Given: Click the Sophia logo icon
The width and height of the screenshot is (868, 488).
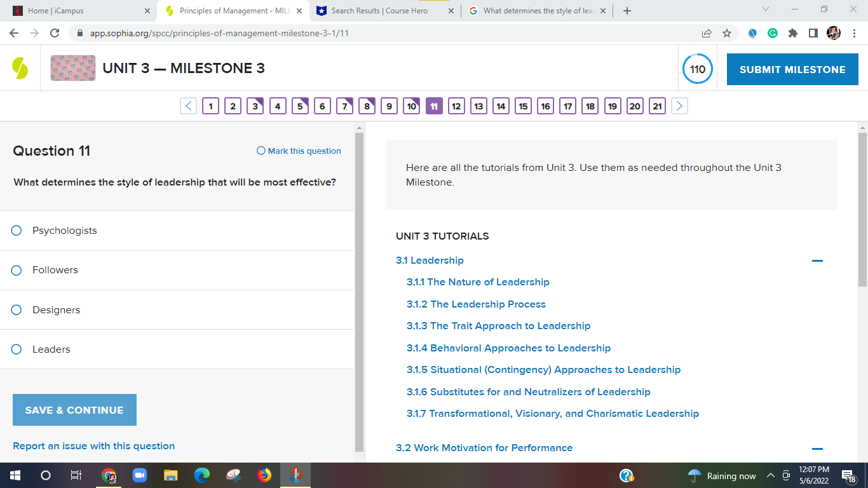Looking at the screenshot, I should (20, 68).
